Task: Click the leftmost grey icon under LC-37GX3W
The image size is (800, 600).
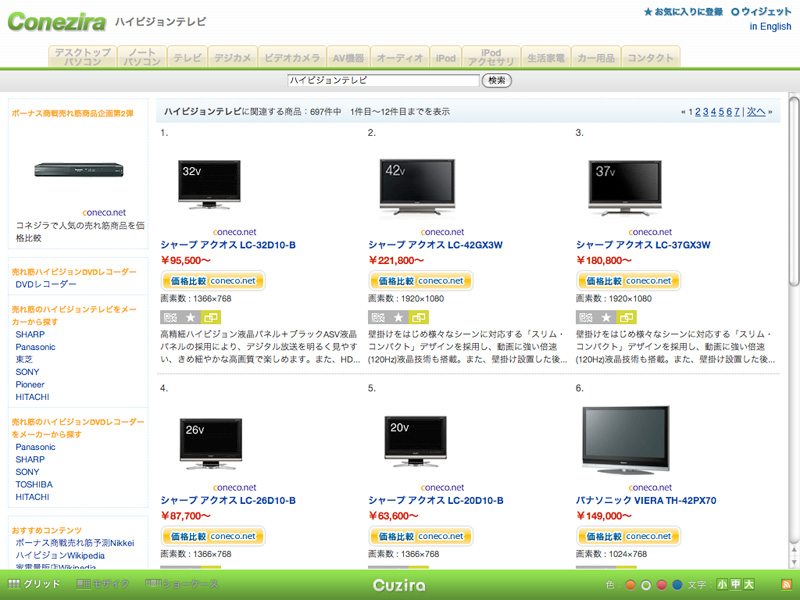Action: [x=584, y=317]
